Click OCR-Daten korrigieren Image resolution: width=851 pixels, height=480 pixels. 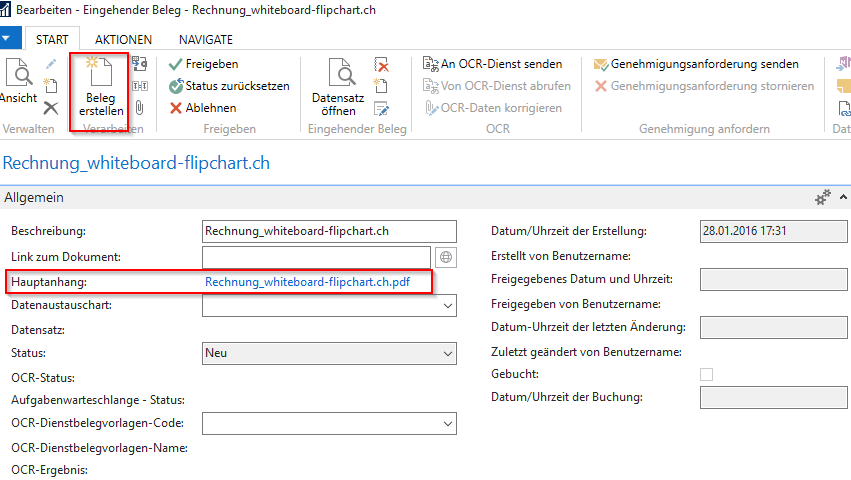[x=493, y=108]
